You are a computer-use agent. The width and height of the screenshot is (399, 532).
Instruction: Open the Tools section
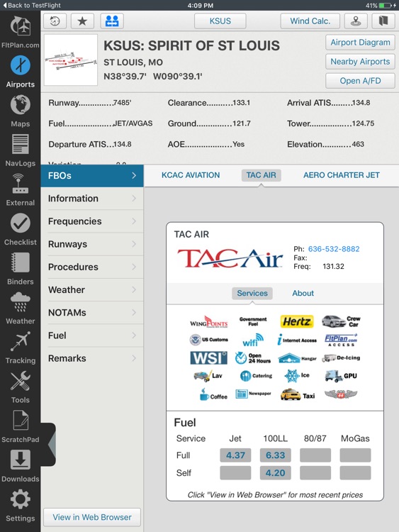(20, 387)
